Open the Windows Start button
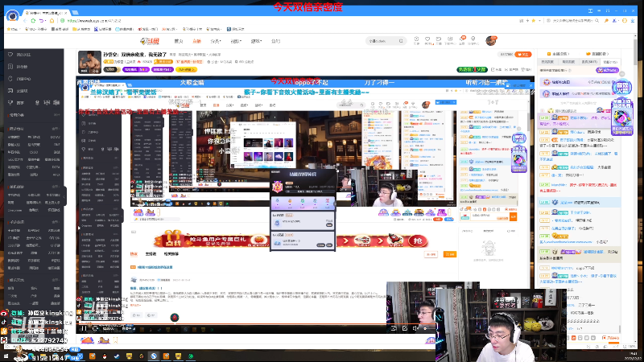Image resolution: width=644 pixels, height=362 pixels. (x=6, y=356)
